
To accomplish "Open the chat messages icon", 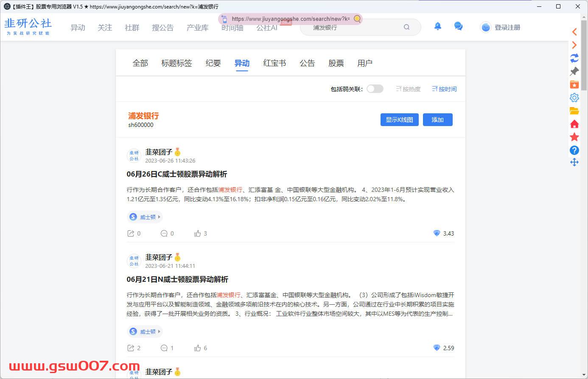I will click(458, 27).
